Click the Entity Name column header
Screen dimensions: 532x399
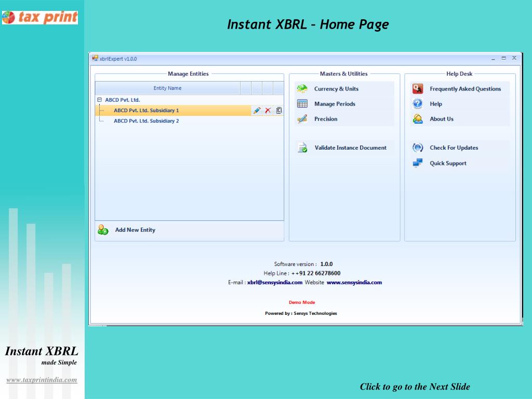168,88
